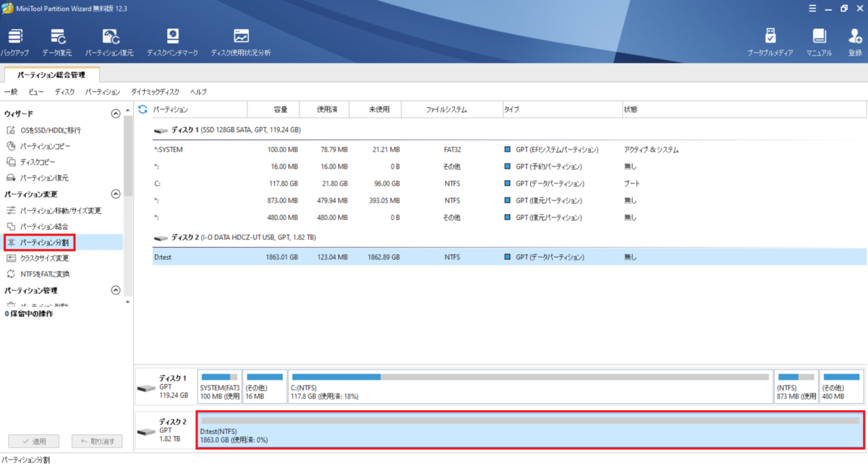The height and width of the screenshot is (465, 868).
Task: Select the 480.00 MB partition row
Action: pyautogui.click(x=509, y=217)
